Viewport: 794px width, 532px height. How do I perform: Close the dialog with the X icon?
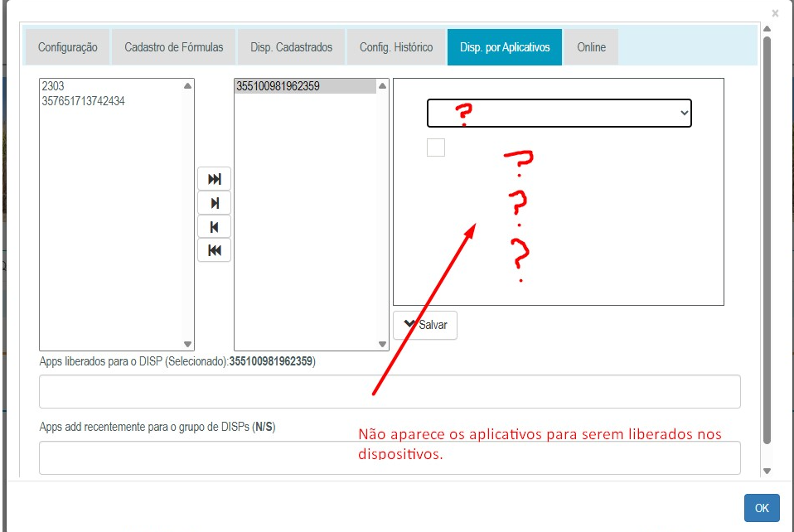click(775, 13)
